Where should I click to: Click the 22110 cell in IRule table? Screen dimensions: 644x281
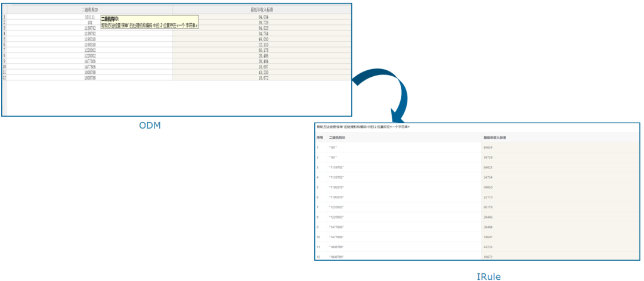point(488,197)
